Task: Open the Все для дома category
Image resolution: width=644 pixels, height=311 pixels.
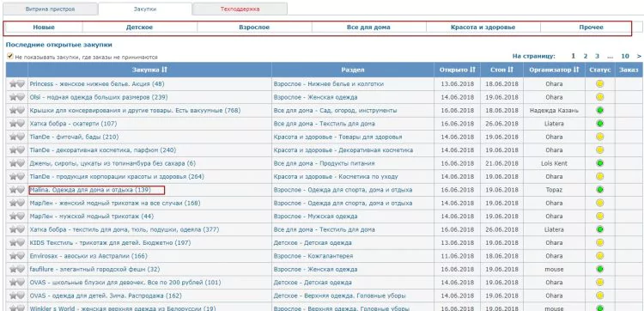Action: coord(368,27)
